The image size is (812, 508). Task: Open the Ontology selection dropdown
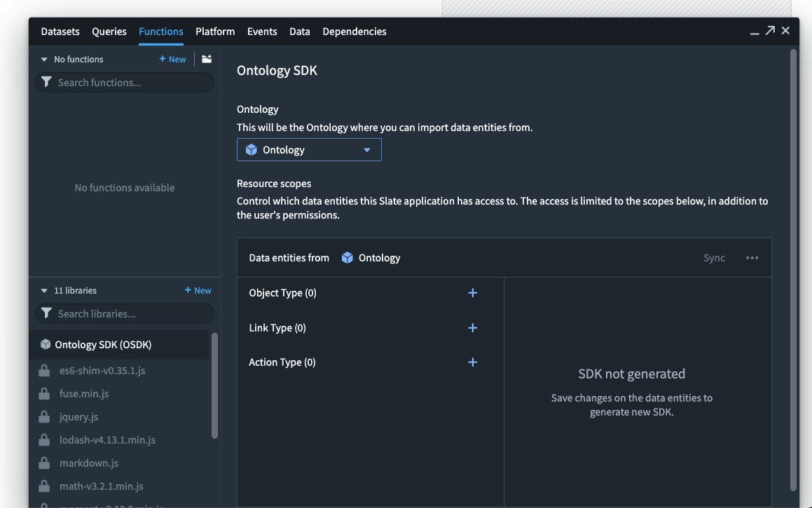click(x=309, y=150)
